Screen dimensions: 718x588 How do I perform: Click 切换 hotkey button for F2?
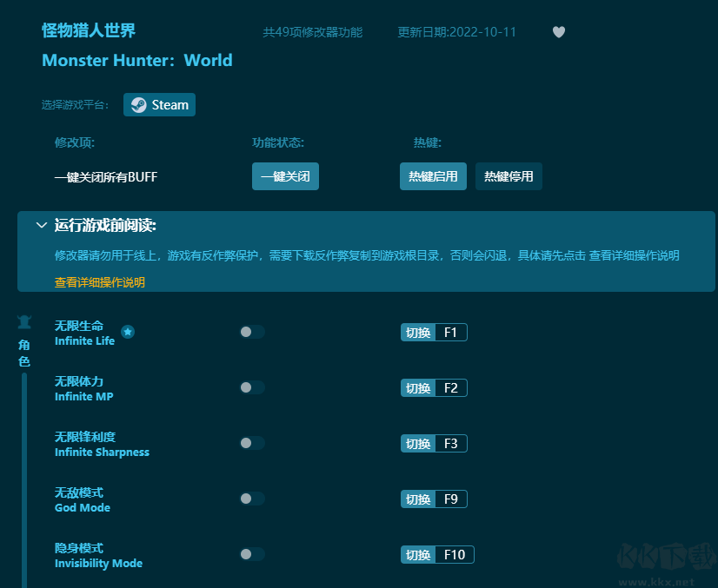418,388
